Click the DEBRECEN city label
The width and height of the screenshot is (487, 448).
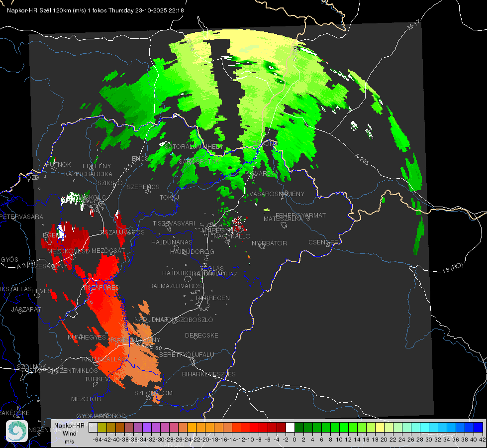213,298
